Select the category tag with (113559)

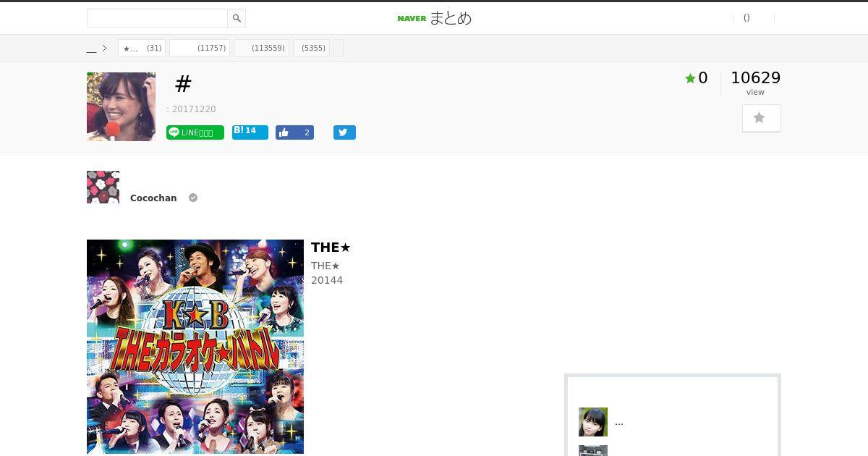261,48
